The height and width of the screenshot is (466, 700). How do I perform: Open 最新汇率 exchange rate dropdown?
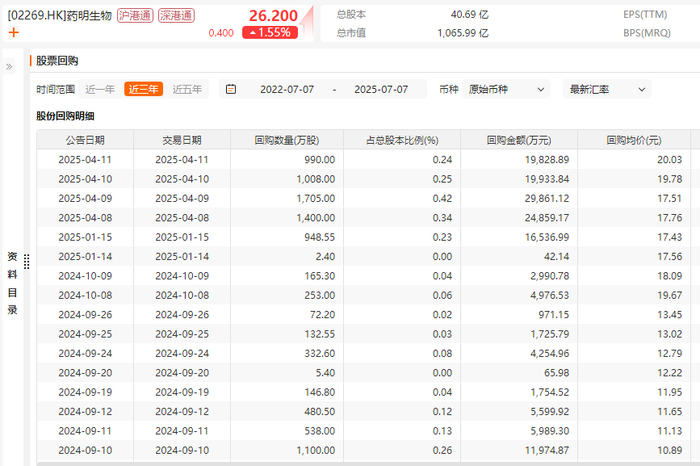[x=607, y=89]
